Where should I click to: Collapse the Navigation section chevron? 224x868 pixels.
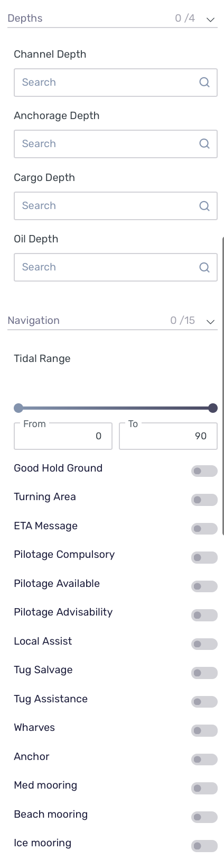click(x=210, y=321)
